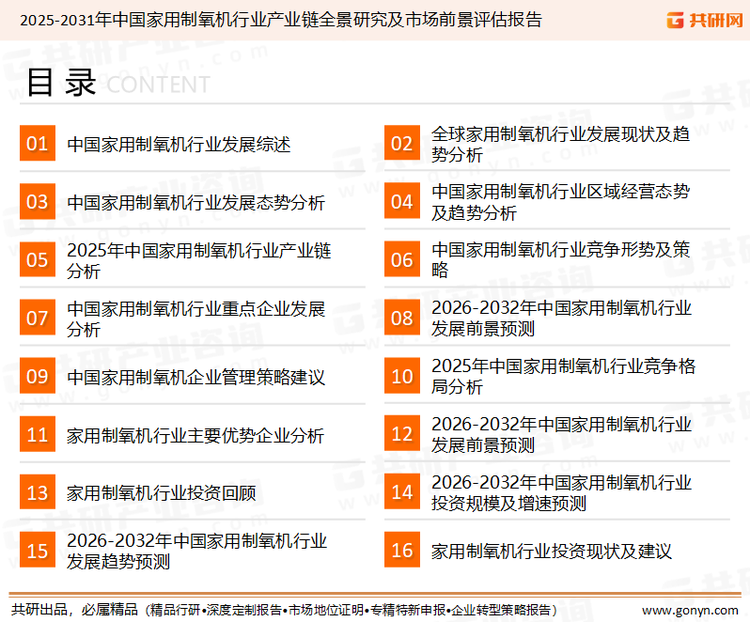Select '中国家用制氧机行业重点企业发展分析' entry

point(196,319)
